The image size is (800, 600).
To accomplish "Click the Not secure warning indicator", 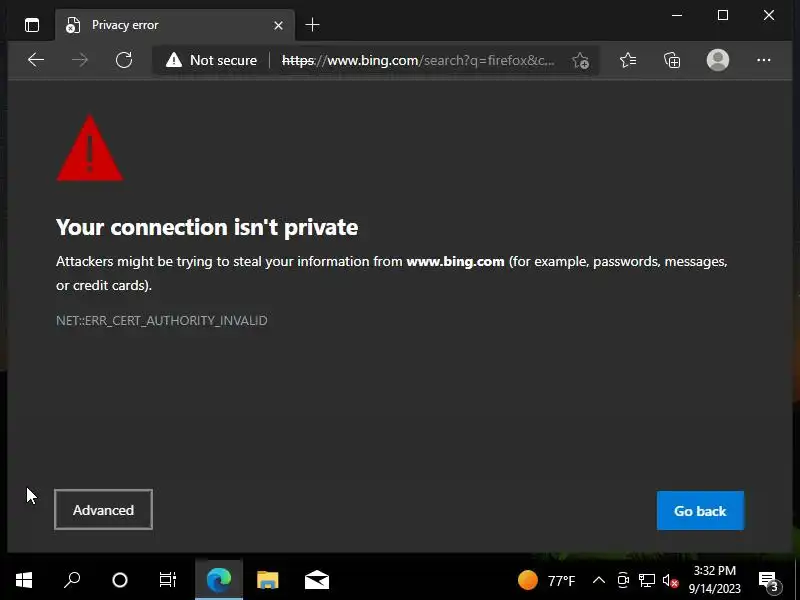I will [x=211, y=60].
